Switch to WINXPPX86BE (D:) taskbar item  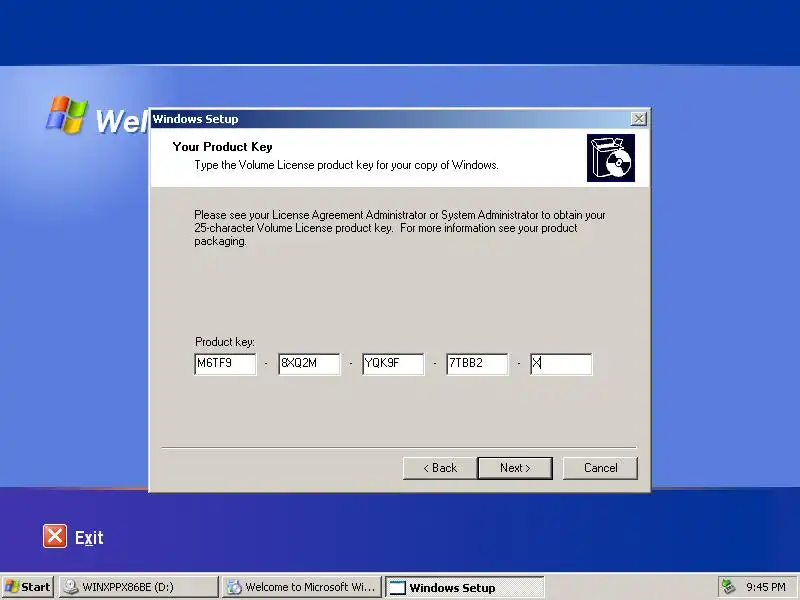click(139, 587)
